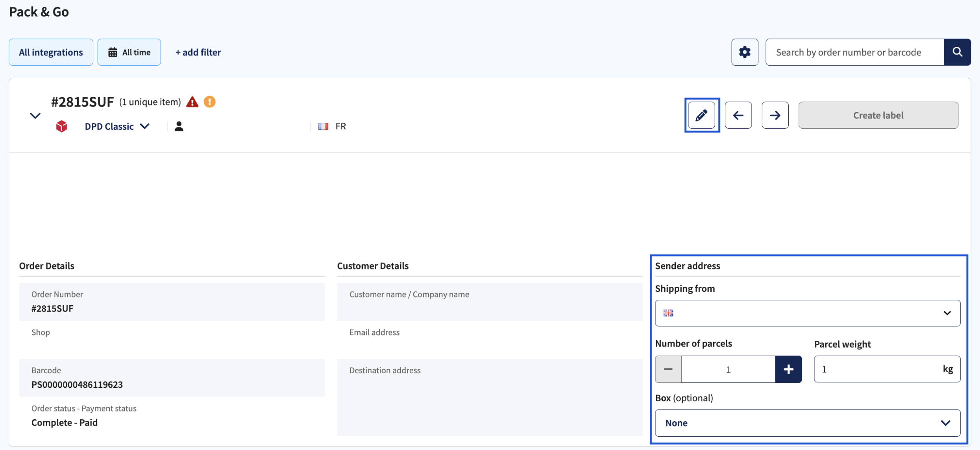Viewport: 980px width, 450px height.
Task: Click the Pack & Go page title
Action: pyautogui.click(x=39, y=12)
